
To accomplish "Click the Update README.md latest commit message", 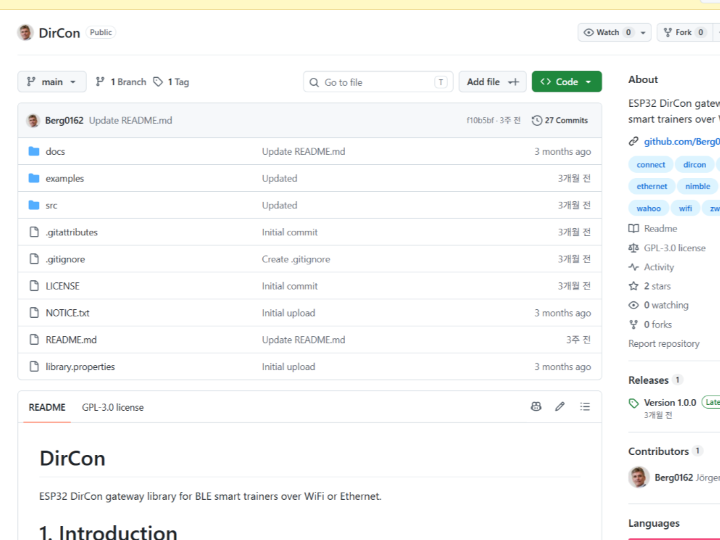I will (x=130, y=120).
